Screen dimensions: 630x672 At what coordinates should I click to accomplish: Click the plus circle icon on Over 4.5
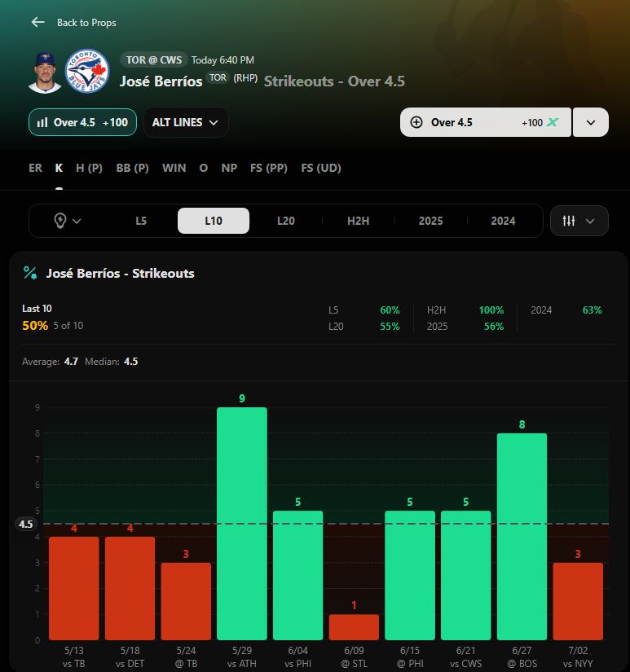(x=416, y=122)
